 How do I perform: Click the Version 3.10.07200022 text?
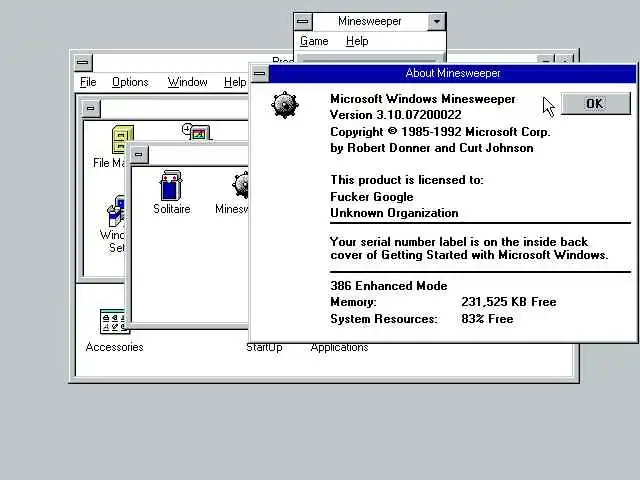[x=396, y=115]
